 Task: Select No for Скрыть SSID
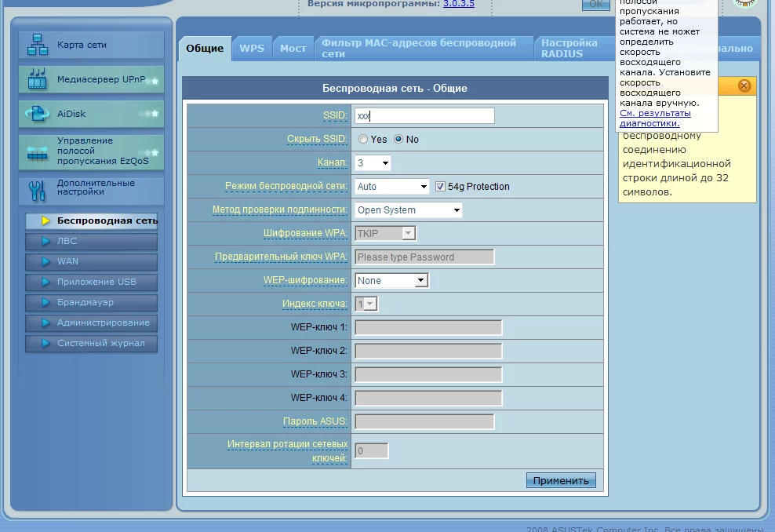[x=398, y=140]
